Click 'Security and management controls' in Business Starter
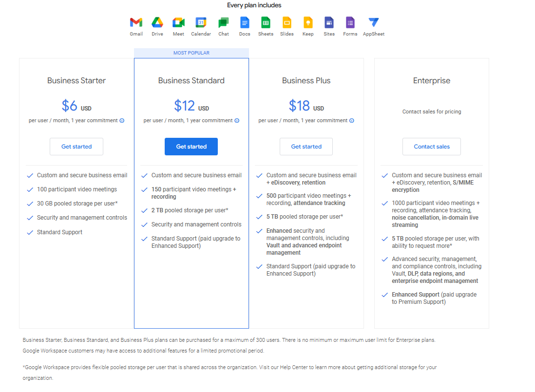 point(82,218)
